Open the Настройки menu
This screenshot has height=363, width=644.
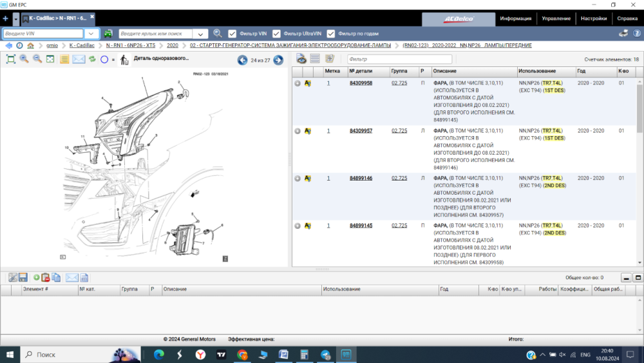tap(593, 19)
